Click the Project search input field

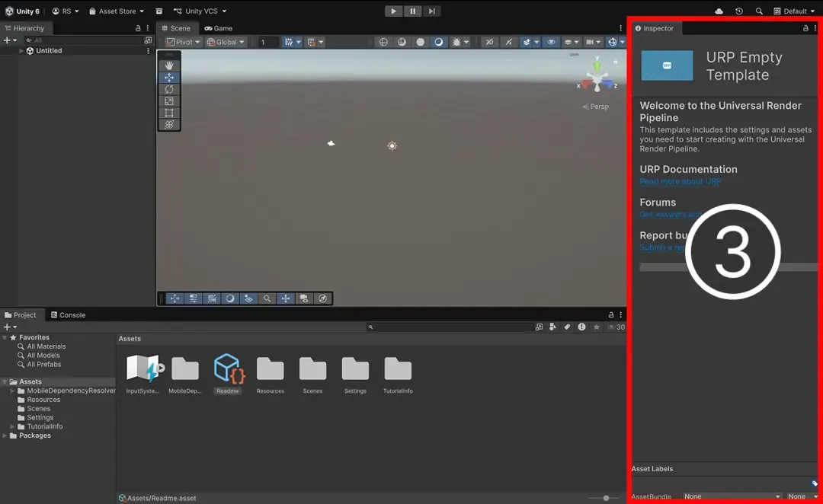[450, 327]
